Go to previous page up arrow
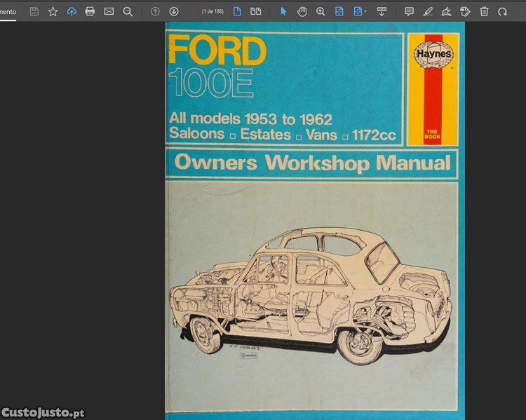526x420 pixels. (155, 11)
